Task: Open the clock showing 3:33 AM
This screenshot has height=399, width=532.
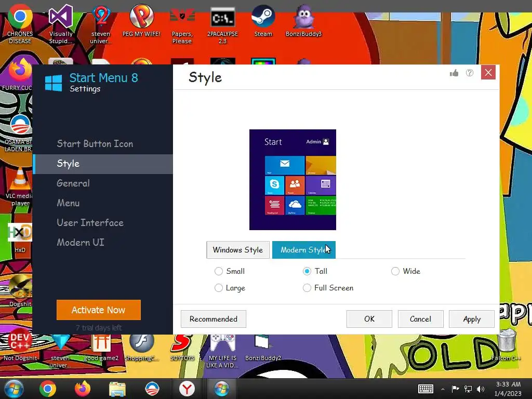Action: pyautogui.click(x=508, y=389)
